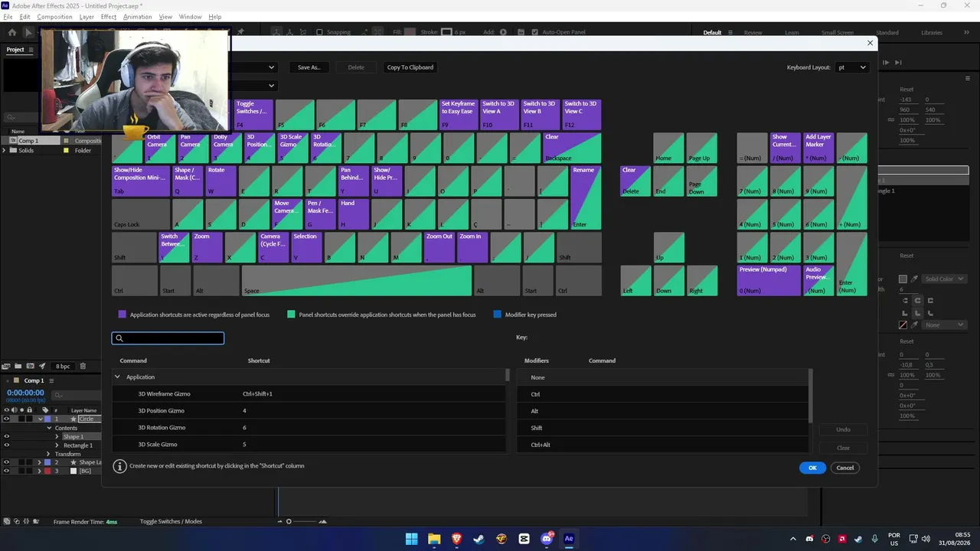Open the Project panel menu icon
This screenshot has height=551, width=980.
(31, 50)
